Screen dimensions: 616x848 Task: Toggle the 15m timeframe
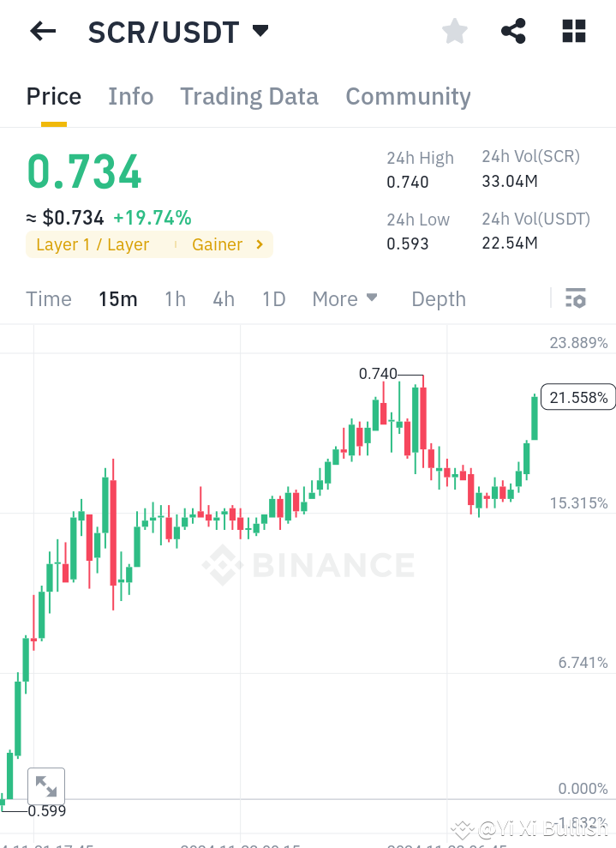[x=118, y=299]
